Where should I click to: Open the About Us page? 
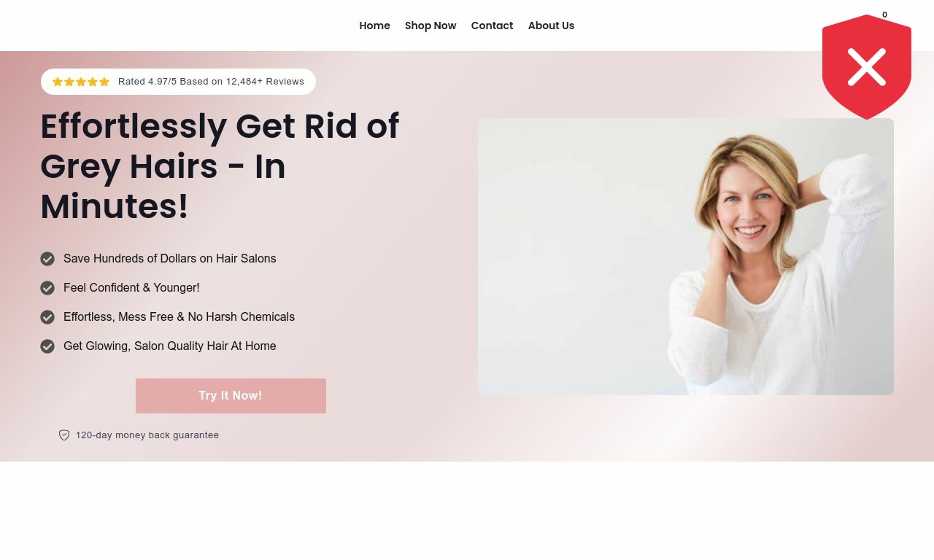[551, 26]
